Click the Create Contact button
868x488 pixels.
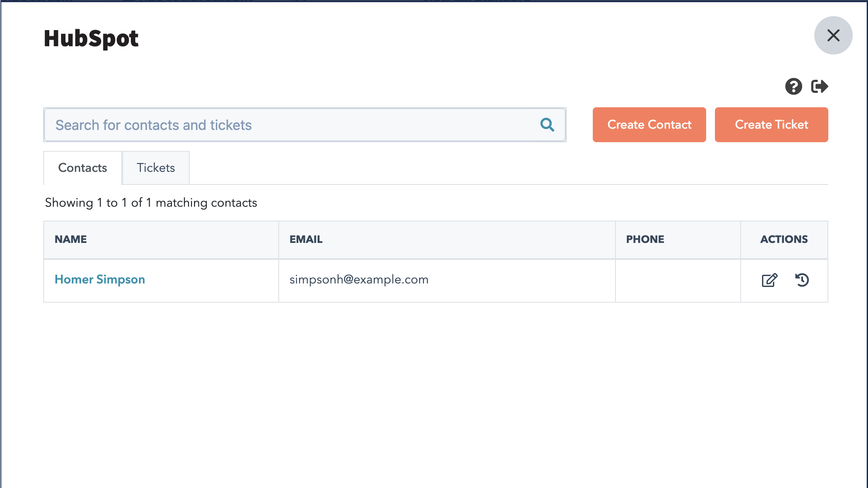649,125
